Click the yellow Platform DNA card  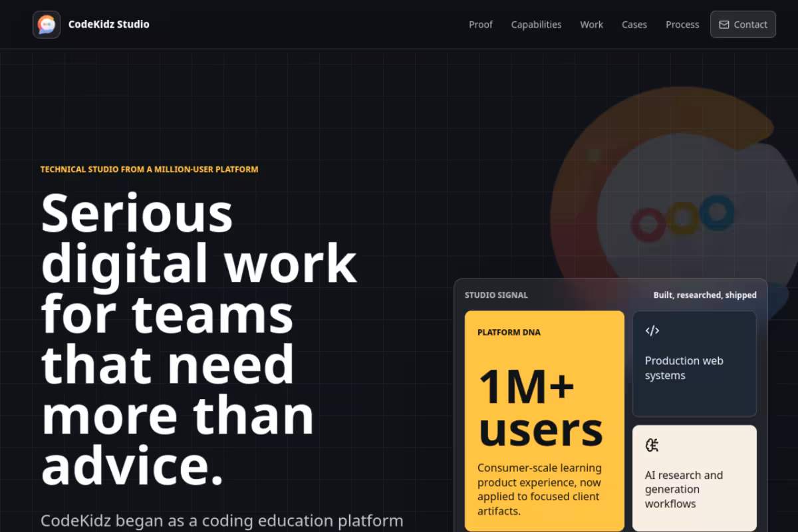(x=545, y=421)
